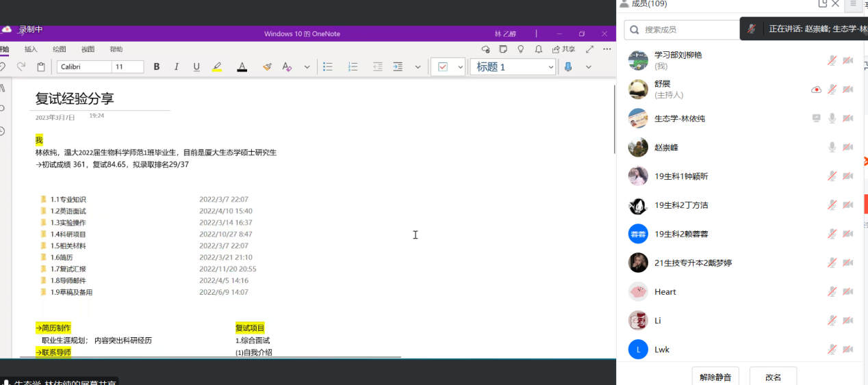Apply italic formatting to text

(x=177, y=67)
